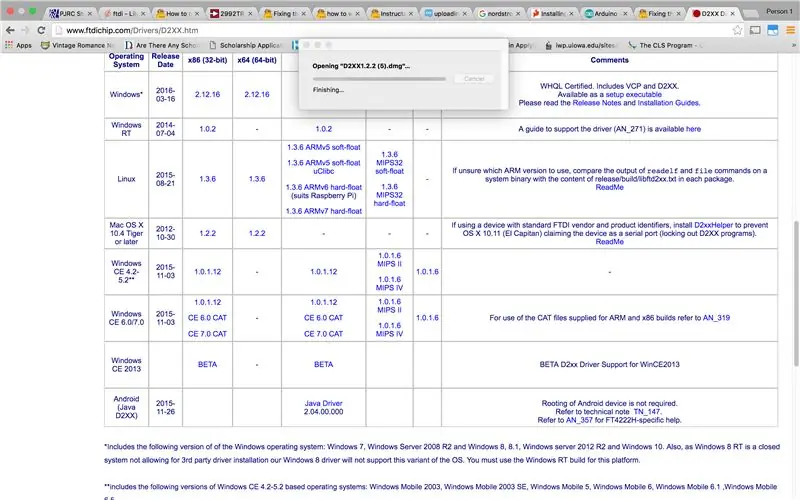Open the 1.3.6 ARMv5 soft-float uClibc link

pyautogui.click(x=323, y=167)
